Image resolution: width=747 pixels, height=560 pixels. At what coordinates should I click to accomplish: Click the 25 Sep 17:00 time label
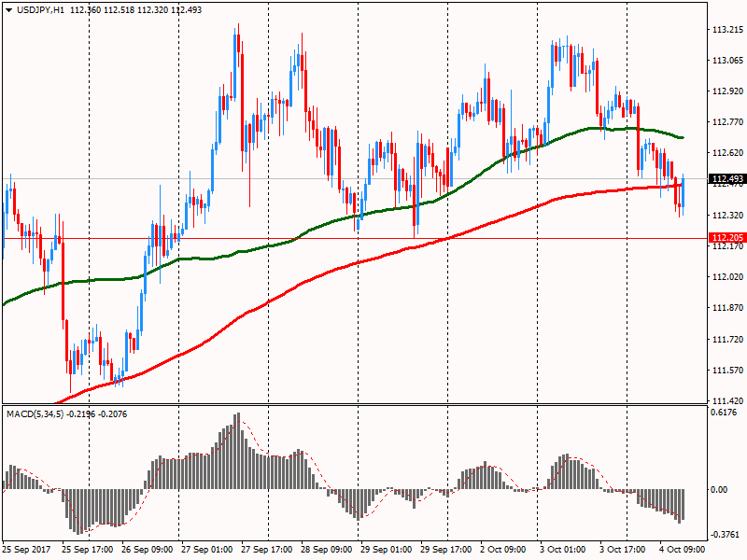pos(87,550)
